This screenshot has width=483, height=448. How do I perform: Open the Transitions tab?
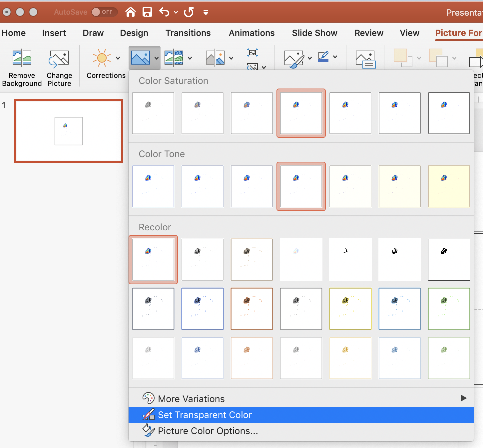[x=188, y=33]
